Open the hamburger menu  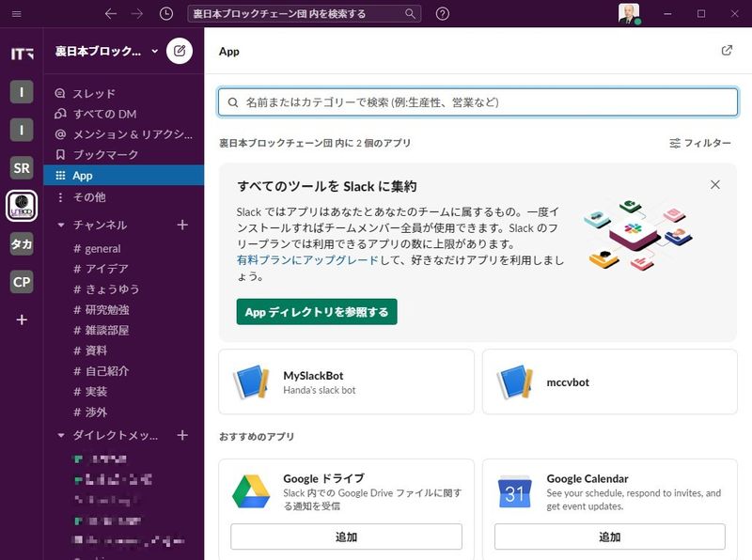coord(17,14)
